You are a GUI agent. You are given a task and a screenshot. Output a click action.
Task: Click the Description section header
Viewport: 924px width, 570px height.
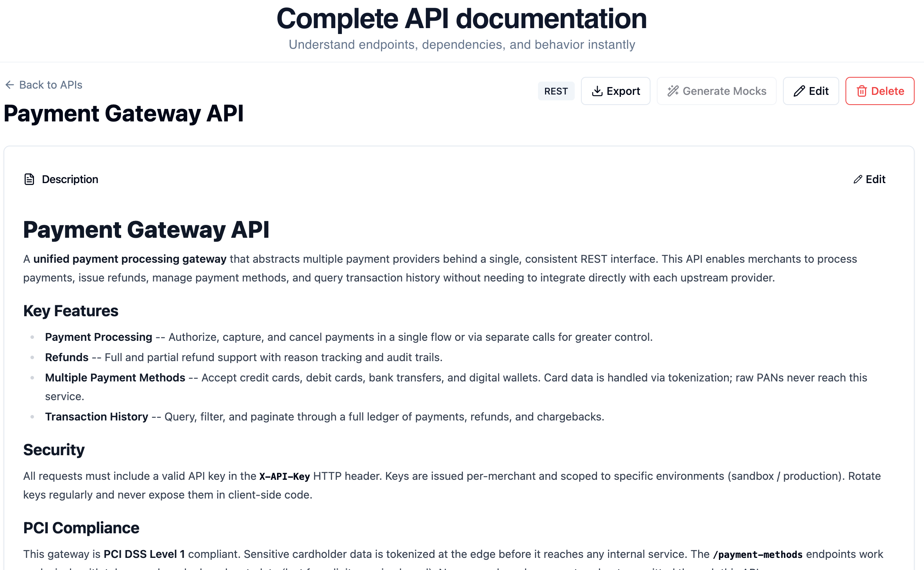(x=70, y=179)
